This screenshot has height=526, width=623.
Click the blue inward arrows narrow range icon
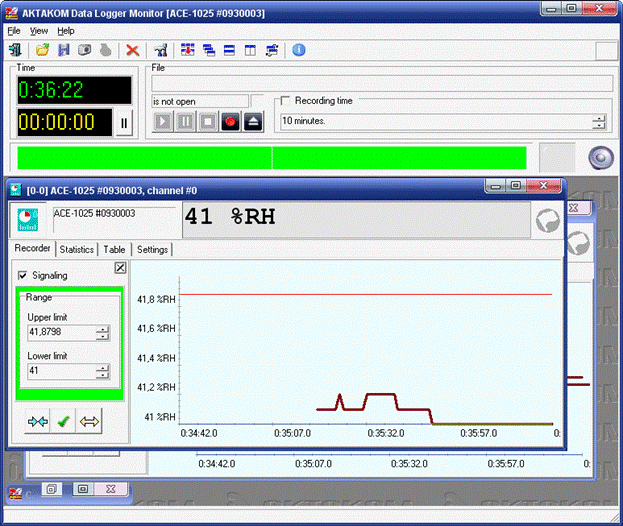(38, 422)
